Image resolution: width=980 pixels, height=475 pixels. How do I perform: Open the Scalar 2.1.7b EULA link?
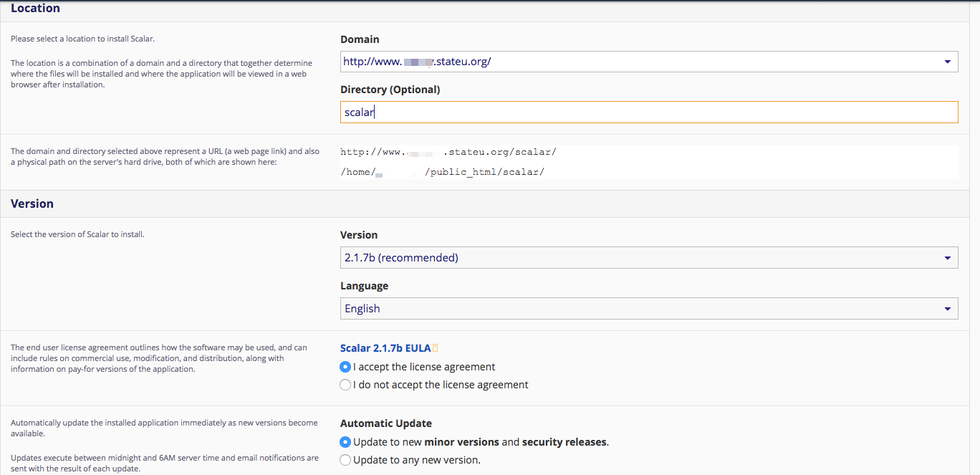point(385,348)
